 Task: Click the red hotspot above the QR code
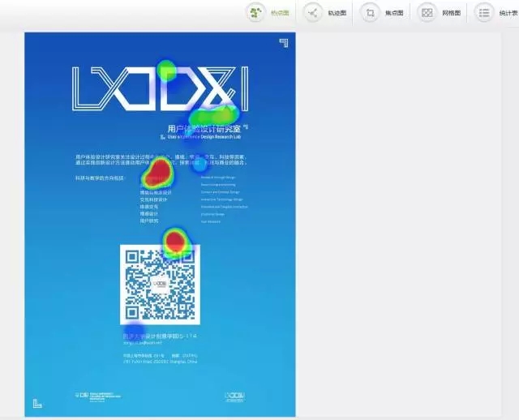click(x=175, y=241)
